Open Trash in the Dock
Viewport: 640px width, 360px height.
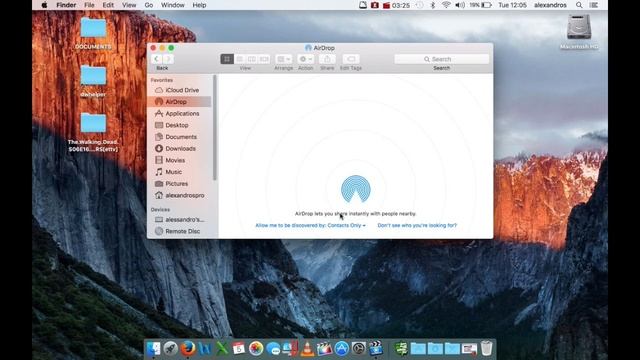click(x=487, y=349)
